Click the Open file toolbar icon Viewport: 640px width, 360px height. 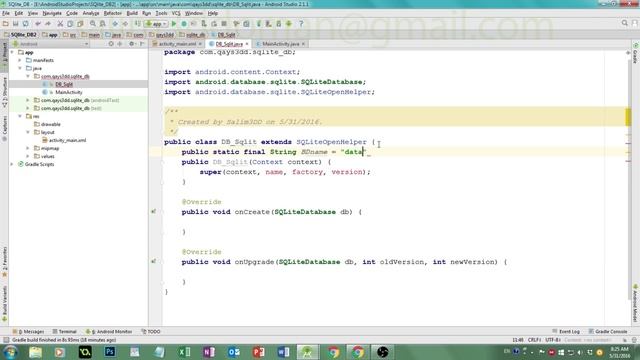[6, 24]
